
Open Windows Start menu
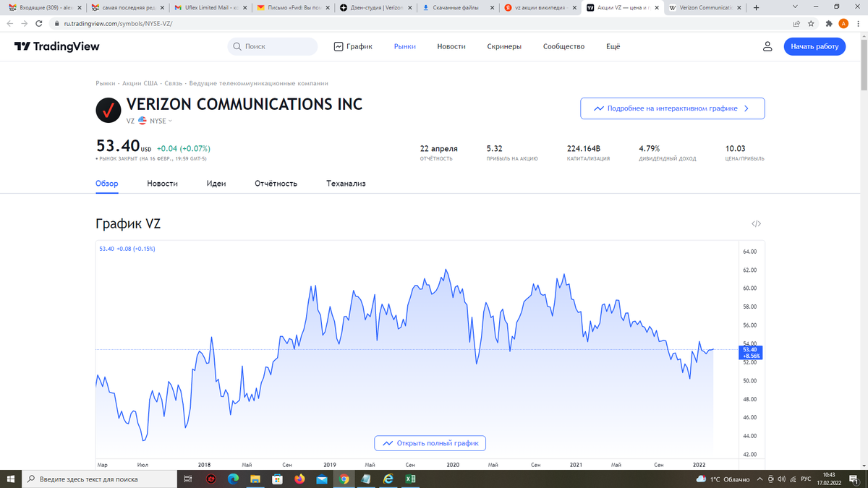[11, 479]
